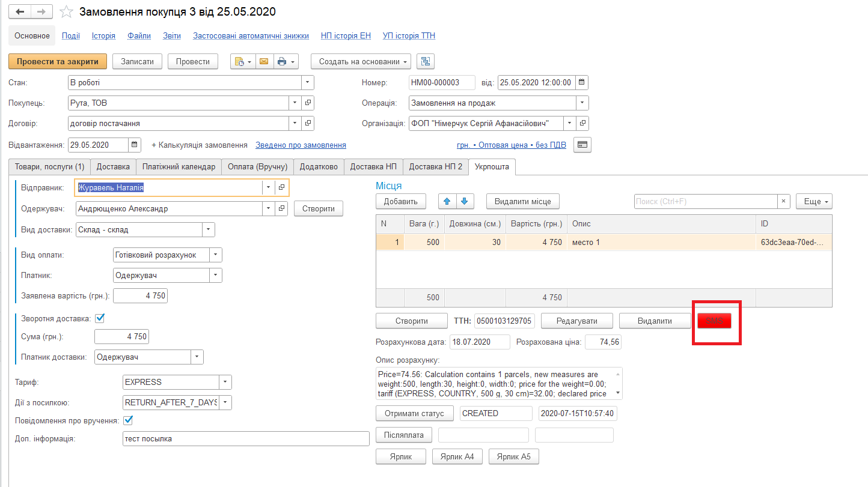Viewport: 868px width, 487px height.
Task: Click the Доп. інформація text field
Action: pos(246,439)
